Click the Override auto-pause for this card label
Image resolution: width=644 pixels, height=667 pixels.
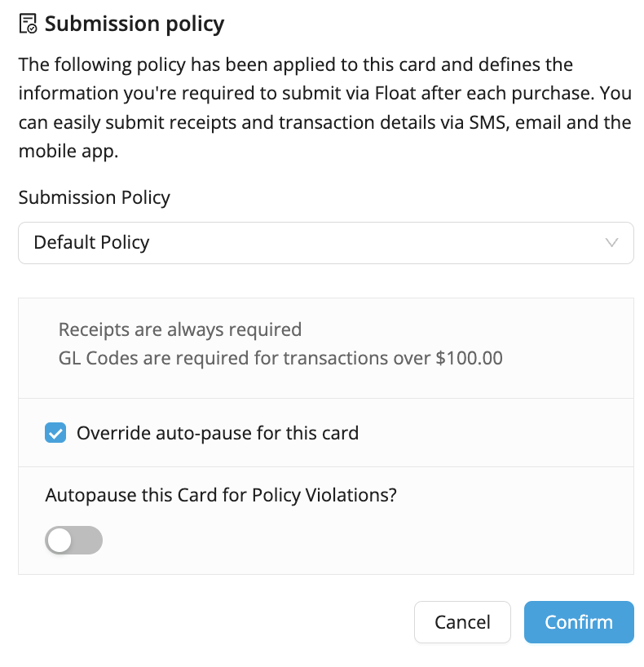click(x=218, y=433)
